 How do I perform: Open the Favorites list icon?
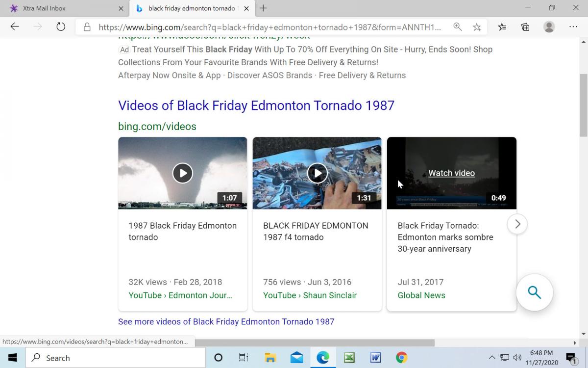[x=502, y=27]
